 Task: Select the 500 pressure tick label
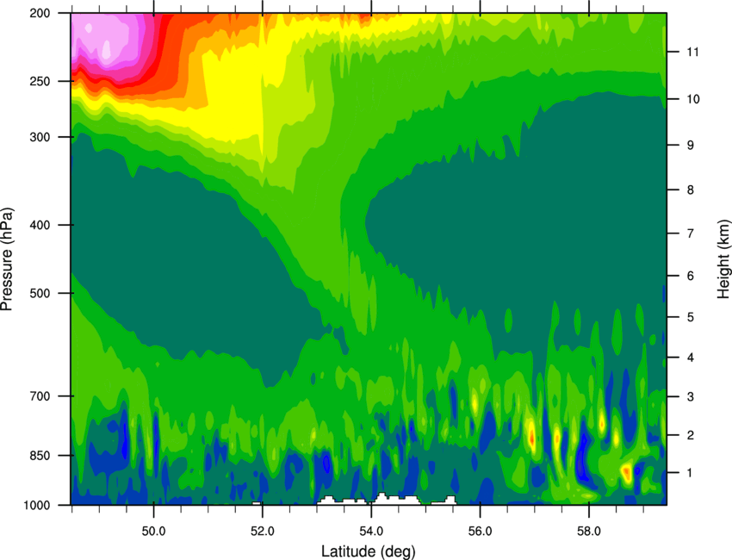[40, 293]
